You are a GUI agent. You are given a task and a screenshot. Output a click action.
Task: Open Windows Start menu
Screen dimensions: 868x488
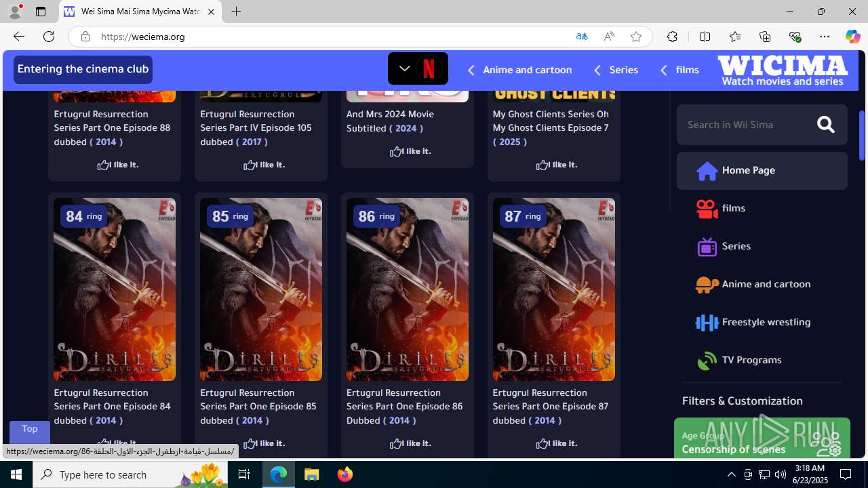pos(16,474)
